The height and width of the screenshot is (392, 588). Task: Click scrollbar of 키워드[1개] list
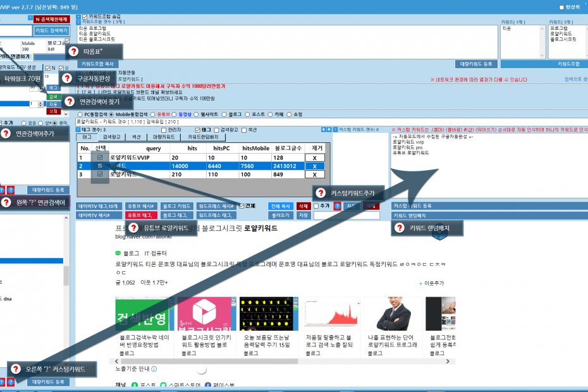click(x=542, y=42)
